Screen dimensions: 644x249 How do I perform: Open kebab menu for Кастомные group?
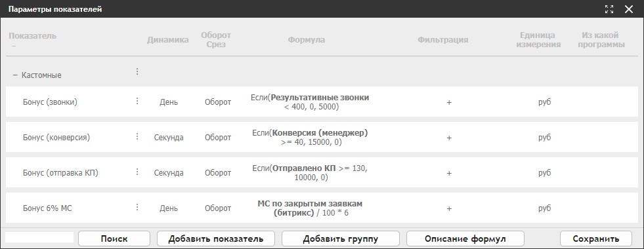[x=137, y=72]
